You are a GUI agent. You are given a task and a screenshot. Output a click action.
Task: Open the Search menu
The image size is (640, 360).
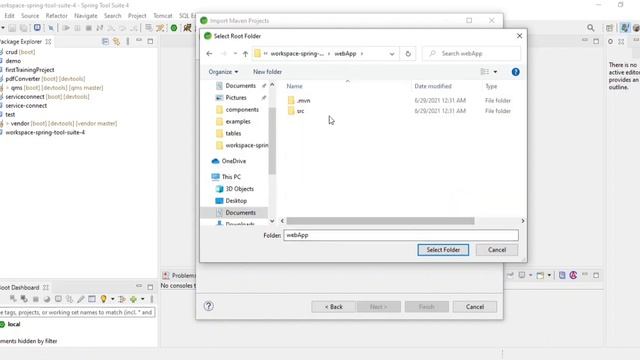(113, 16)
